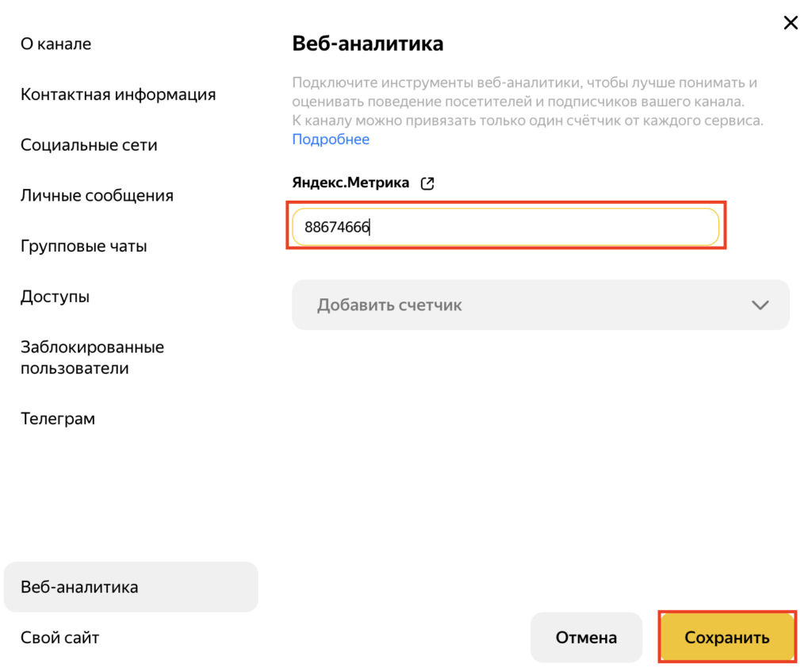Follow the Подробнее link
This screenshot has height=668, width=812.
[331, 140]
